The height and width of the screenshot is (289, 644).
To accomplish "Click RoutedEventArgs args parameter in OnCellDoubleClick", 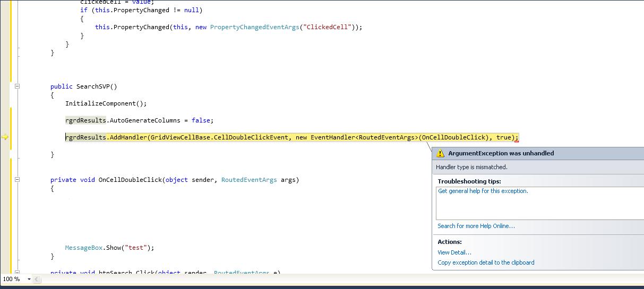I will [x=259, y=180].
